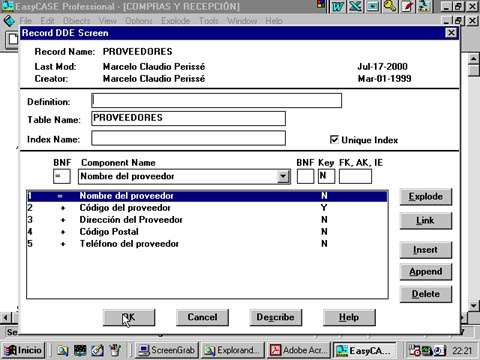480x360 pixels.
Task: Click the yellow key icon in Office shortcut bar
Action: [x=390, y=6]
